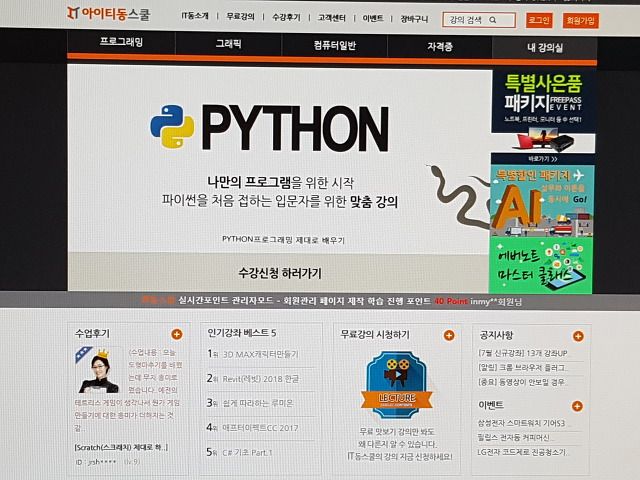The width and height of the screenshot is (640, 480).
Task: Click 공지사항 section heading
Action: point(497,336)
